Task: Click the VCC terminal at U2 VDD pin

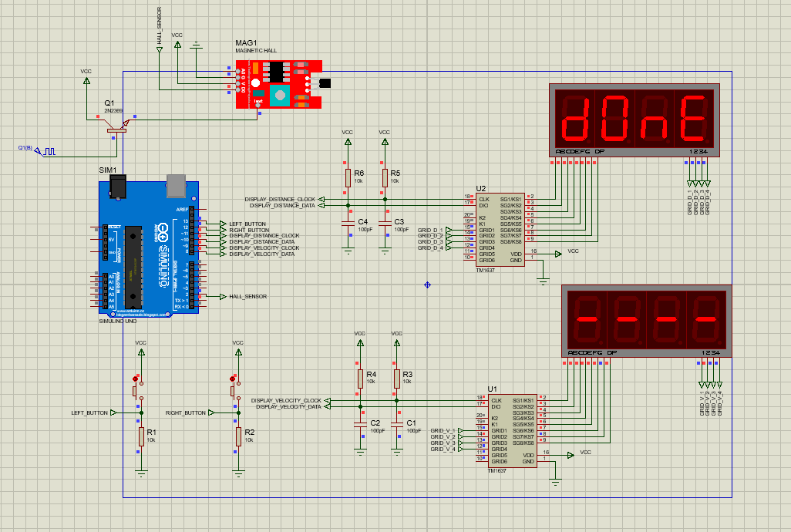Action: coord(558,254)
